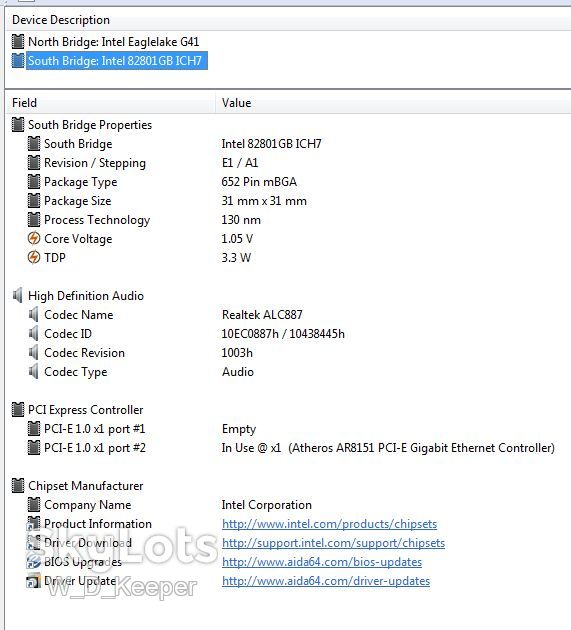Click the North Bridge chip icon
571x630 pixels.
[x=18, y=41]
